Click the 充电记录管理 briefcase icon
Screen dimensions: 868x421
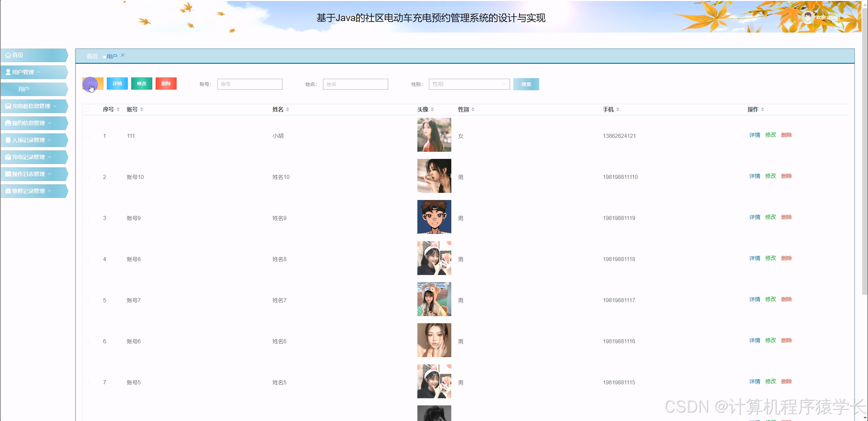click(x=7, y=157)
